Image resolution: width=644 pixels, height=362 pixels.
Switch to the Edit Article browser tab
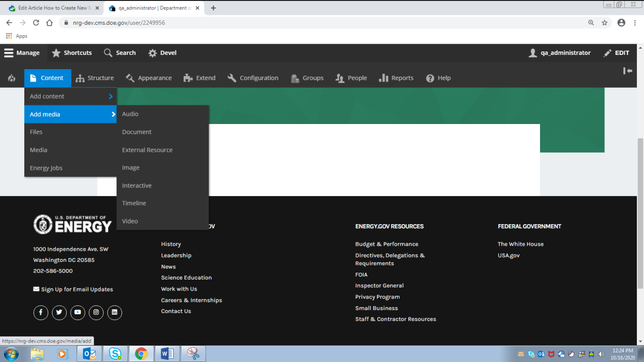53,8
